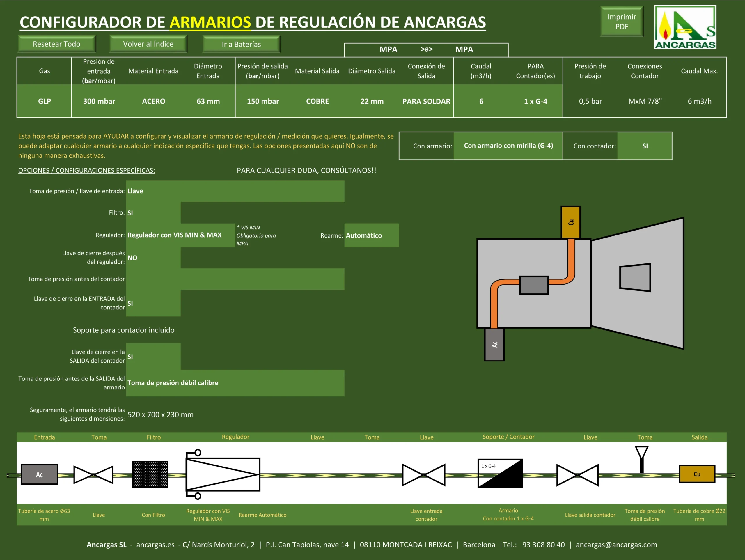Go to Volver al Índice

click(148, 44)
